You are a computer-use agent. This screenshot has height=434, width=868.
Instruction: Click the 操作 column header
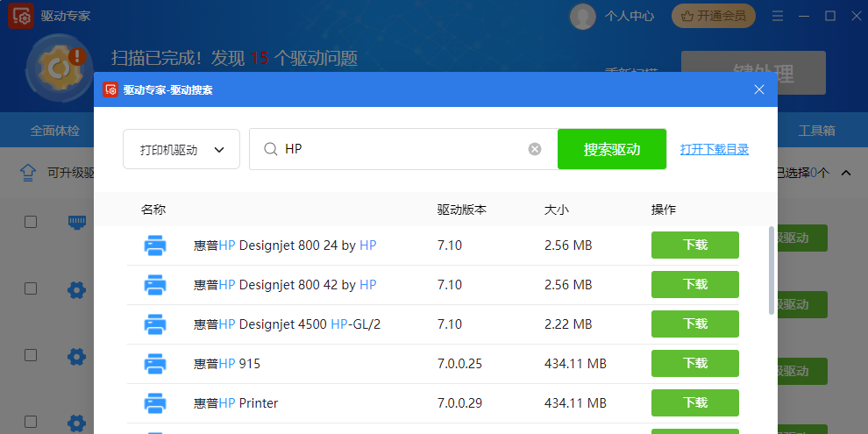(x=664, y=210)
